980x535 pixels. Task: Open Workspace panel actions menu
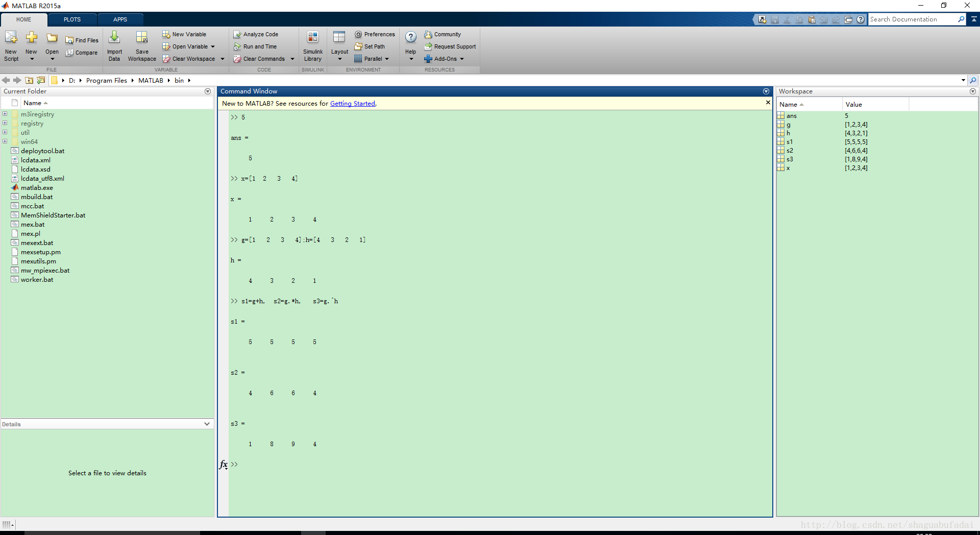[973, 91]
